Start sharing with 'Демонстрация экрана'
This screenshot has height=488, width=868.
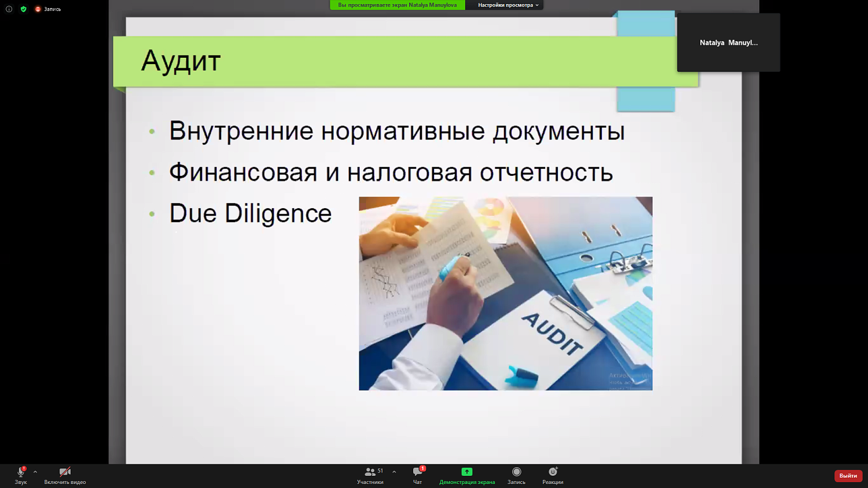[x=467, y=475]
